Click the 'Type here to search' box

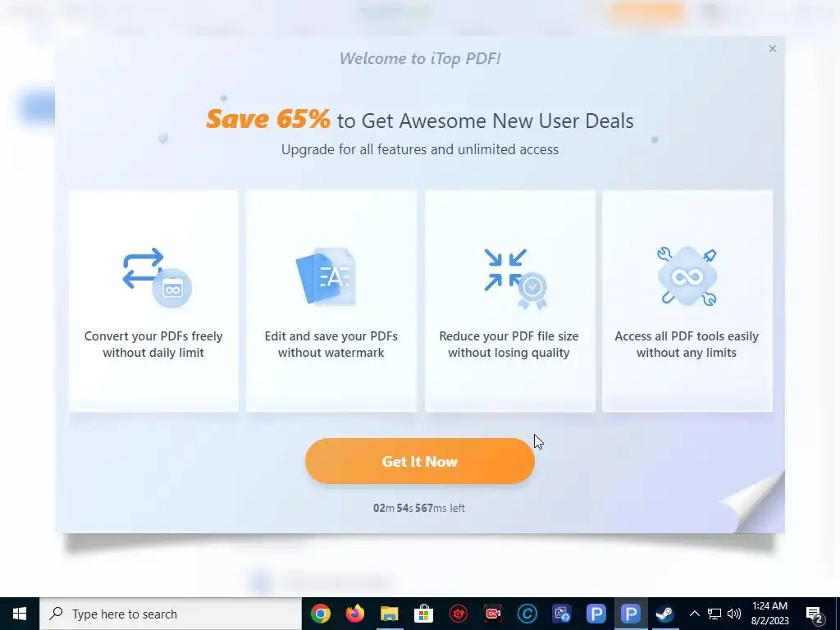tap(171, 614)
